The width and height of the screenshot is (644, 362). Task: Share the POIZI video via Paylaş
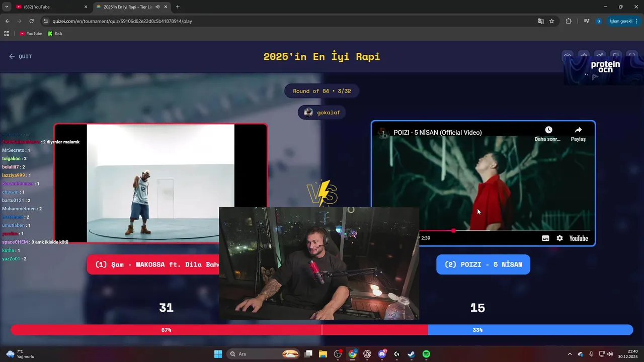pyautogui.click(x=578, y=133)
